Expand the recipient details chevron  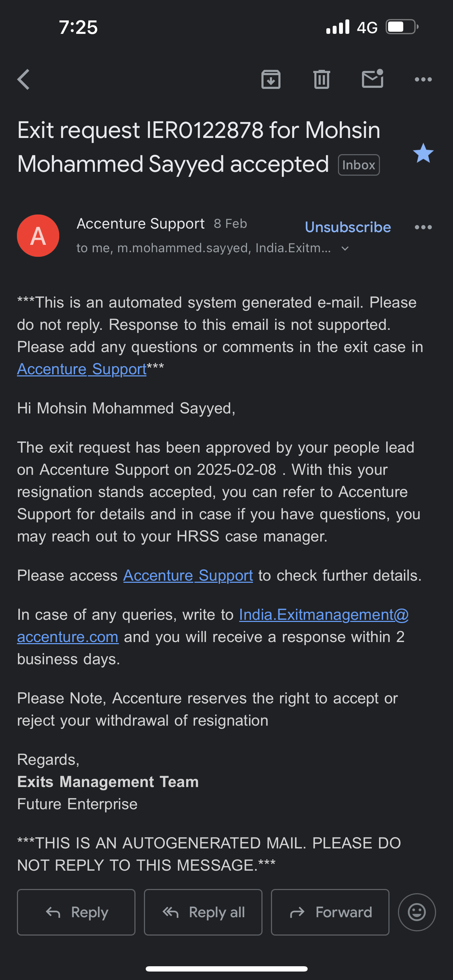tap(345, 248)
